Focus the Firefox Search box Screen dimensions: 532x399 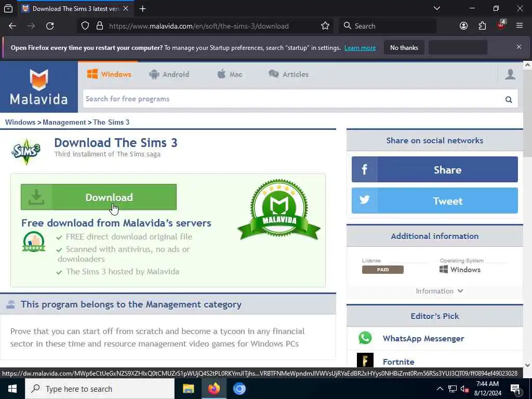pos(388,26)
